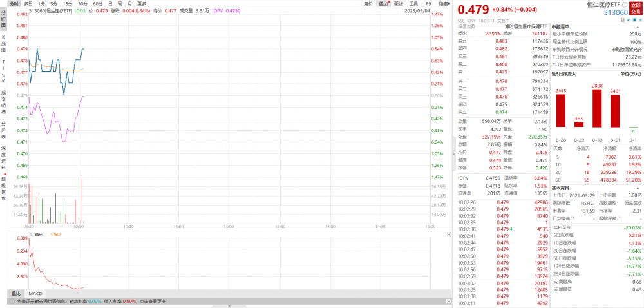Open the 更多 period dropdown
This screenshot has width=644, height=308.
point(141,3)
